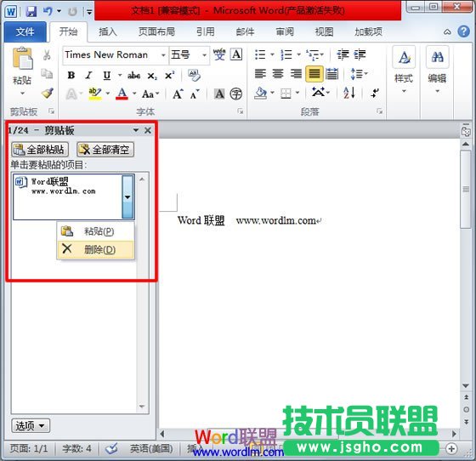476x461 pixels.
Task: Click the Format Painter brush icon
Action: [x=48, y=94]
